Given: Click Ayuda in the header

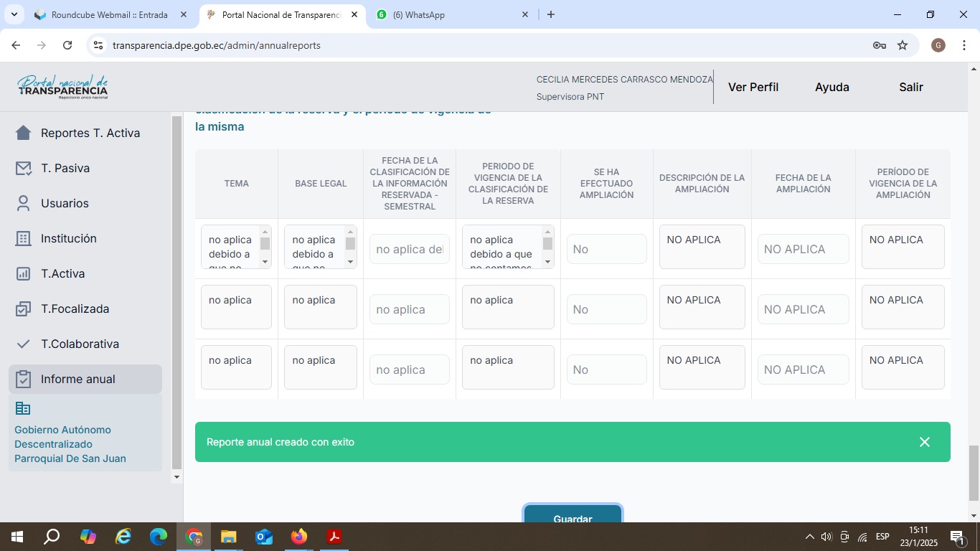Looking at the screenshot, I should (x=831, y=87).
